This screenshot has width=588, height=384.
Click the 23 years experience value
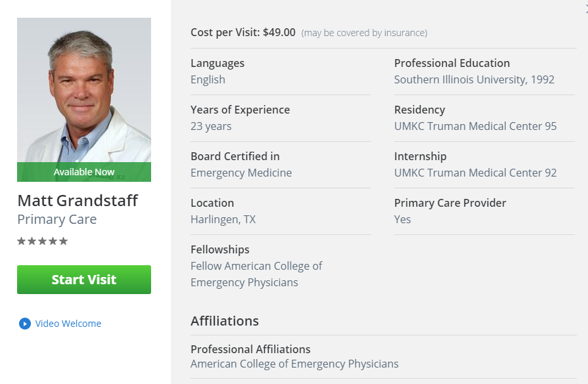(x=211, y=126)
